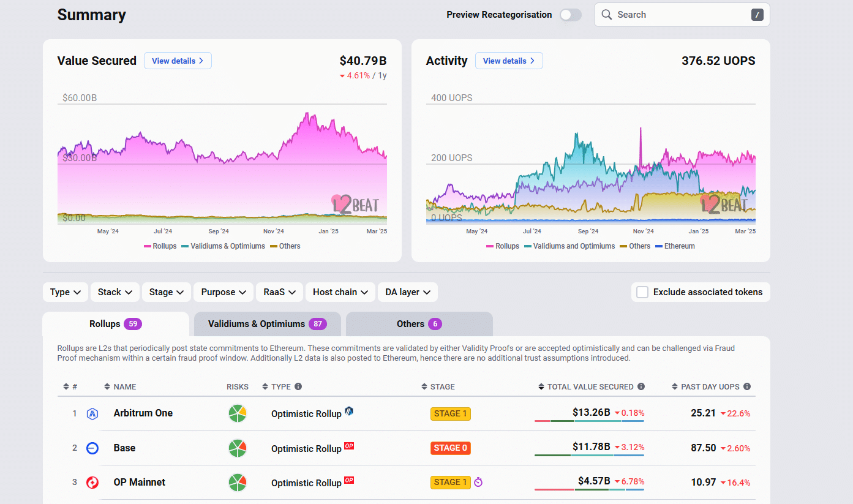Click the info icon next to Total Value Secured
Image resolution: width=853 pixels, height=504 pixels.
click(641, 386)
